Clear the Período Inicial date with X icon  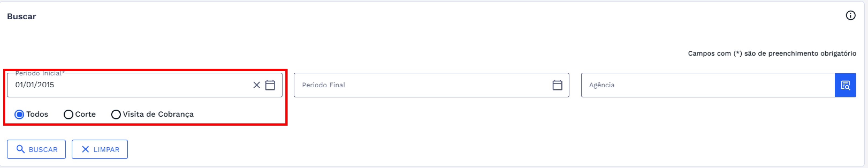click(256, 85)
